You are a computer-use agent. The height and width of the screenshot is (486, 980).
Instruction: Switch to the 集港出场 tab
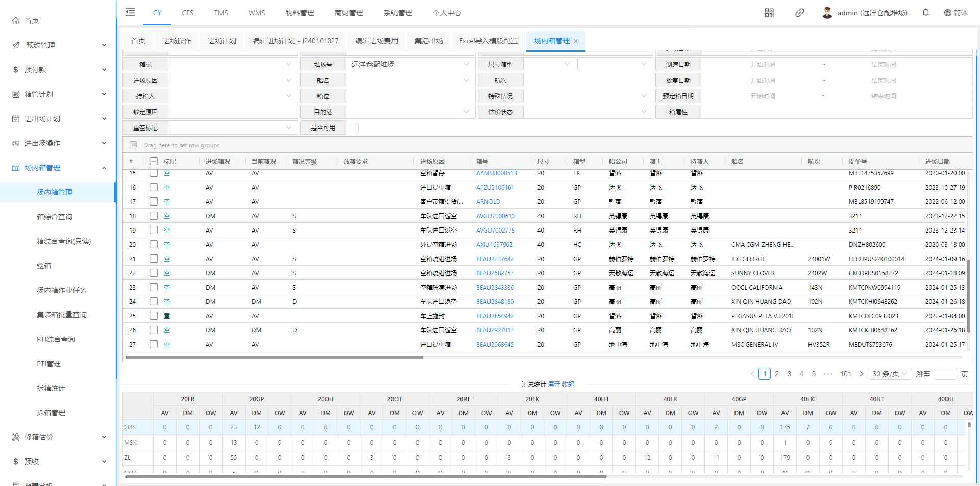pyautogui.click(x=428, y=41)
